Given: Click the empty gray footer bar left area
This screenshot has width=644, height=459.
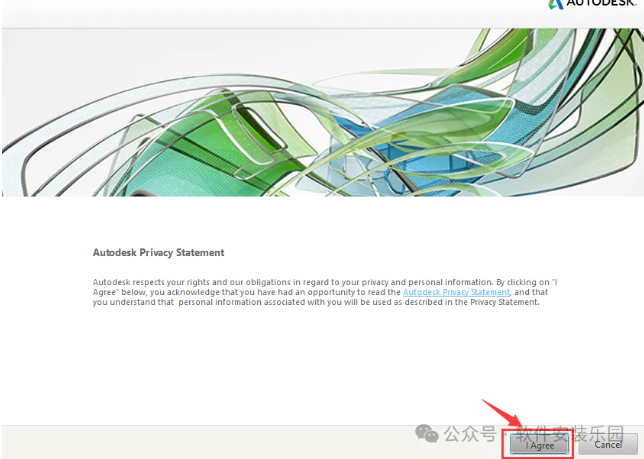Looking at the screenshot, I should [150, 440].
